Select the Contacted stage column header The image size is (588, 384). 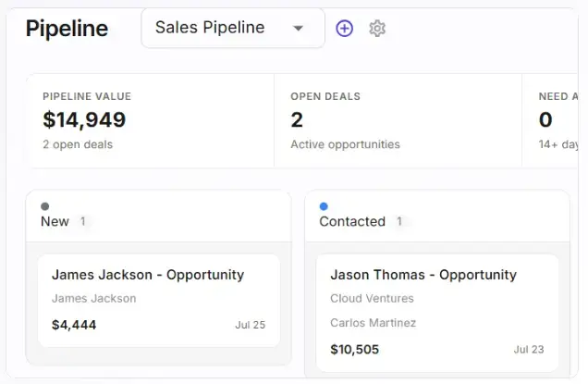pyautogui.click(x=437, y=217)
